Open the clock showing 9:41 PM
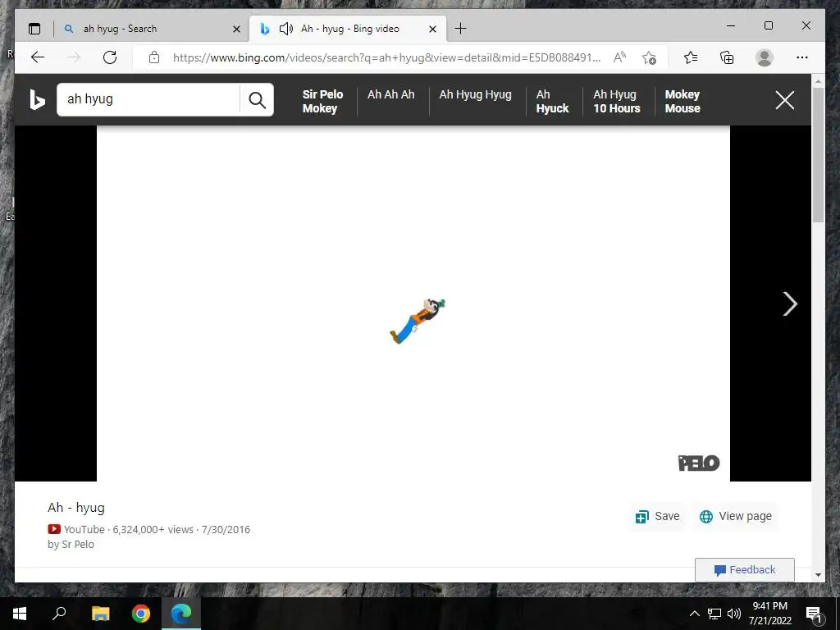 (x=769, y=614)
